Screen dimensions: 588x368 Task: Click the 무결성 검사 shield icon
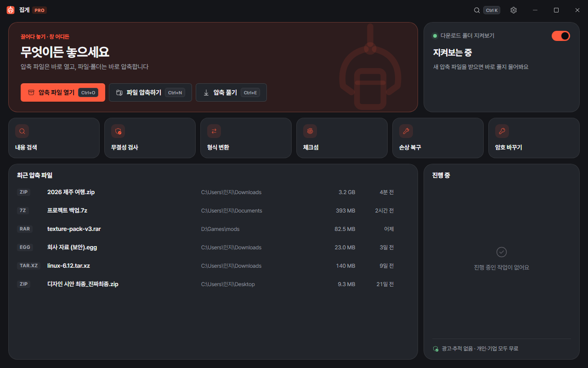[x=118, y=132]
